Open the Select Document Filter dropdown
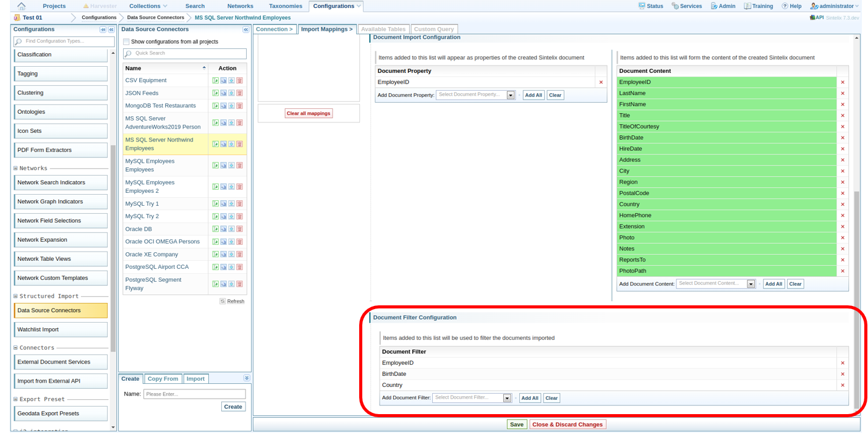868x437 pixels. 507,398
